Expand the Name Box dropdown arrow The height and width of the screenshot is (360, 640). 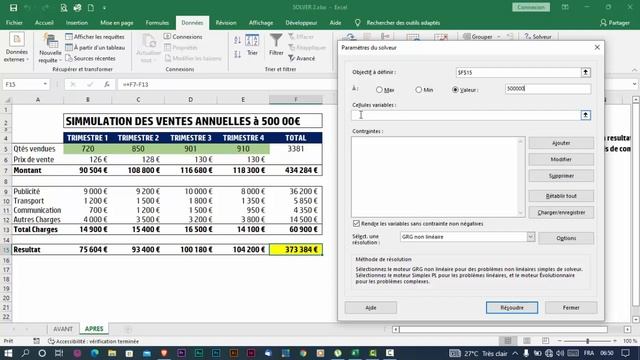click(x=45, y=84)
